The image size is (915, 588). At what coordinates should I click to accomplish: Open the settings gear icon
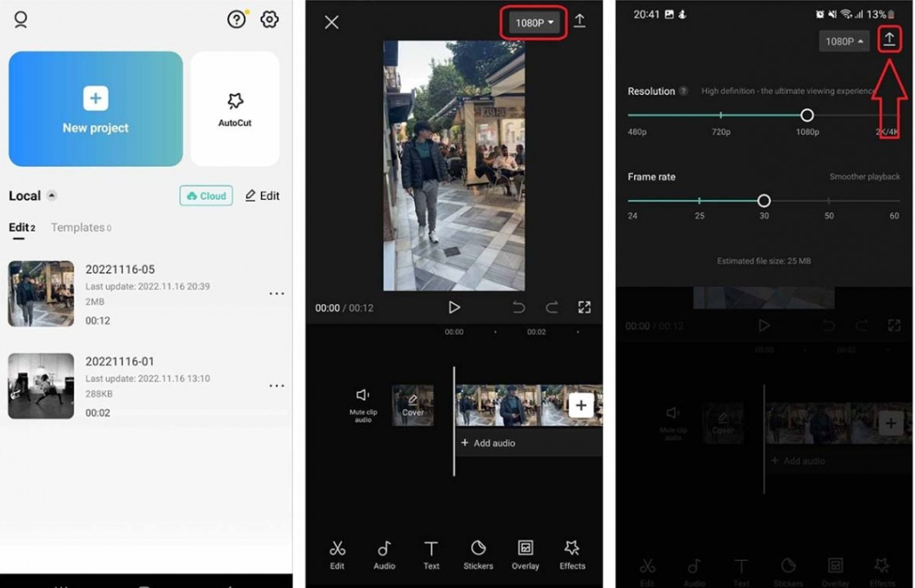[x=270, y=19]
